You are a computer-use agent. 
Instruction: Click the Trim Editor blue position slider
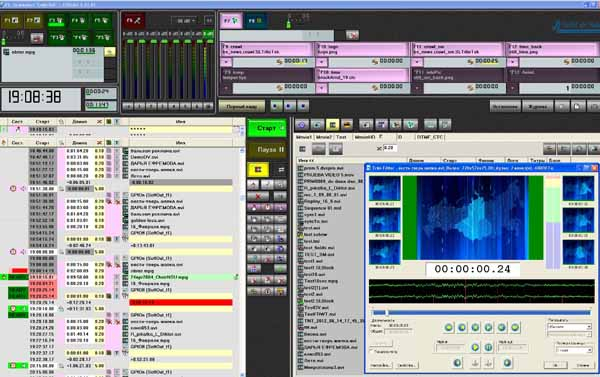click(x=481, y=313)
